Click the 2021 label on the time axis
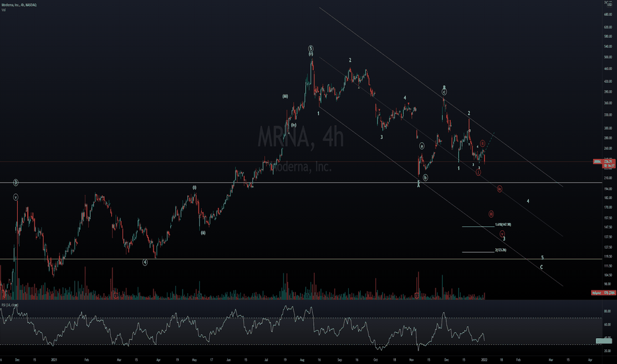617x364 pixels. [x=54, y=359]
